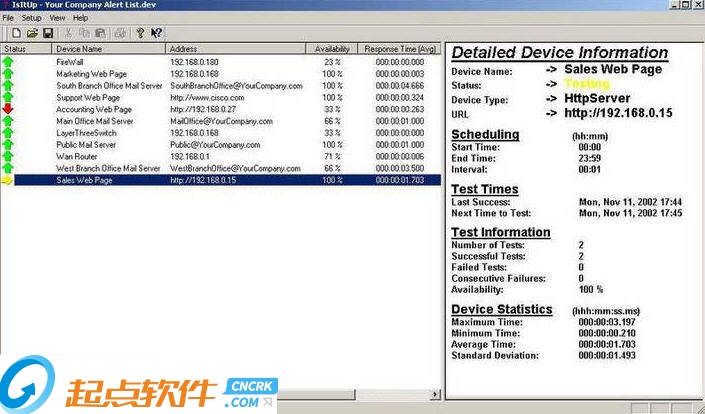Save the alert list with the floppy icon
The image size is (705, 414).
[x=48, y=33]
